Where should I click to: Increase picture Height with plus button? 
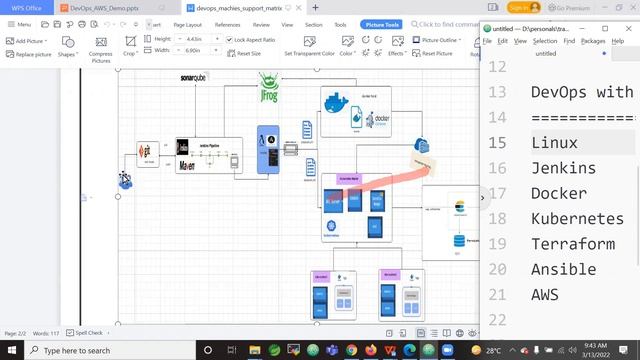[x=217, y=39]
